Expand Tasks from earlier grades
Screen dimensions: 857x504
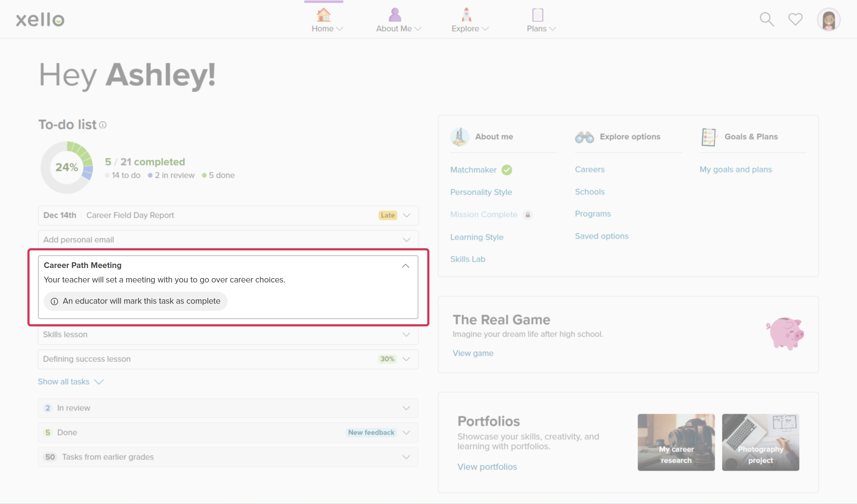point(406,457)
